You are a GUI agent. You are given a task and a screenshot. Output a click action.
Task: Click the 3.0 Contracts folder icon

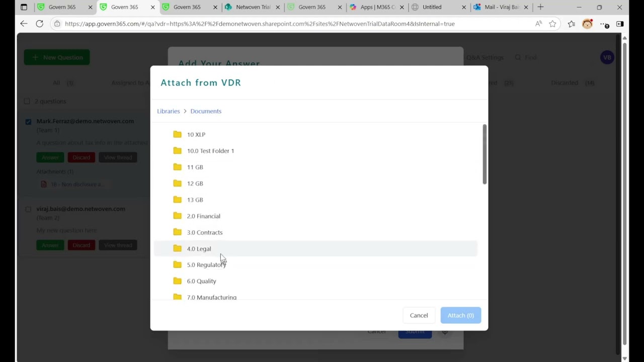(177, 232)
